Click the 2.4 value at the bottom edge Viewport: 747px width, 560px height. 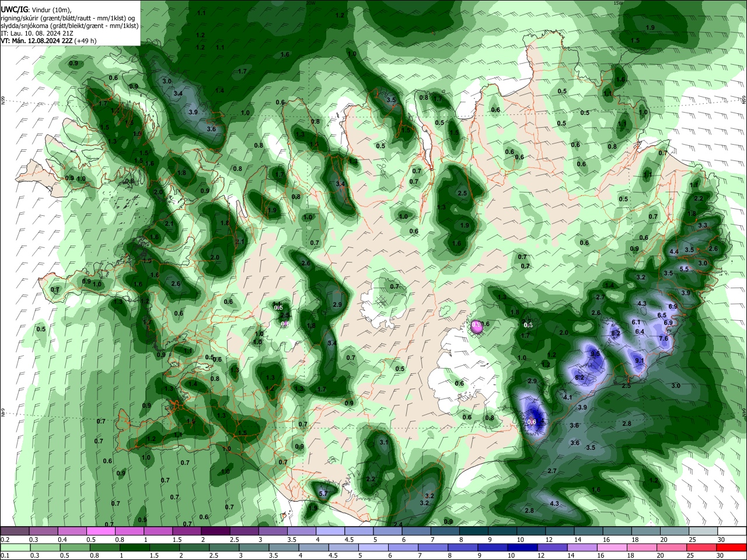398,524
